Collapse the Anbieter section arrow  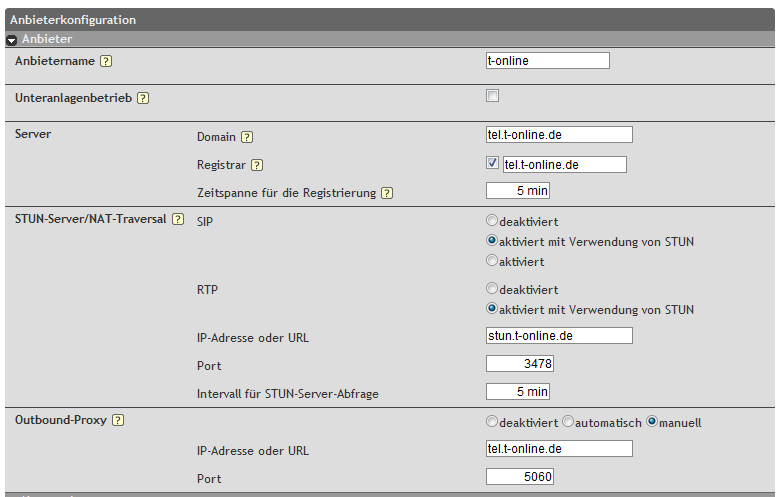point(11,40)
